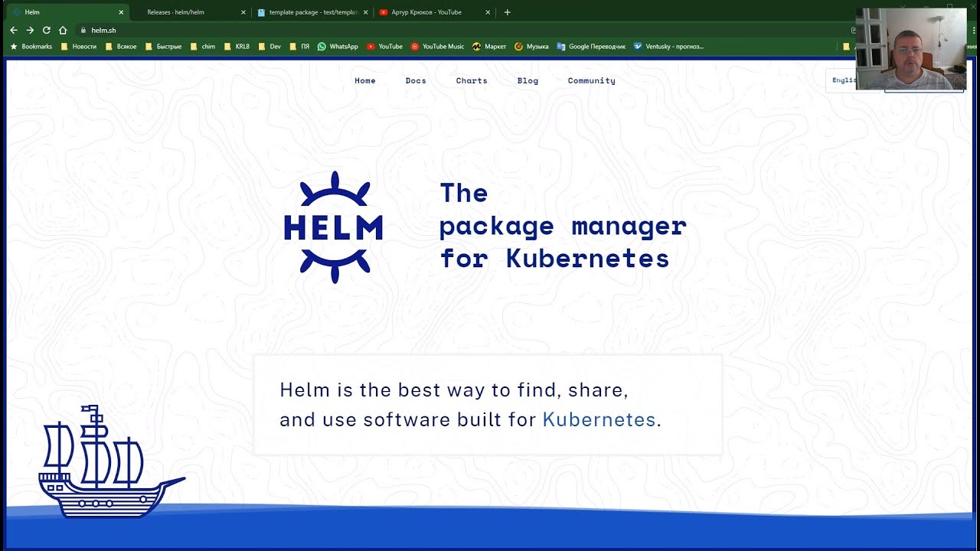
Task: Click the sailing ship illustration
Action: point(112,461)
